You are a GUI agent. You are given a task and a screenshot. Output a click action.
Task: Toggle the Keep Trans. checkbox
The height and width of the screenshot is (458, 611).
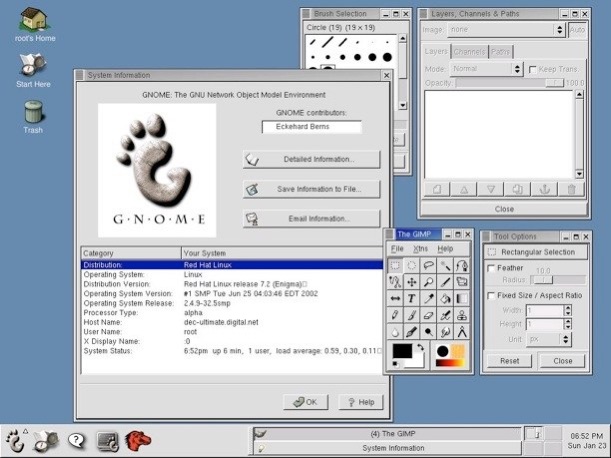click(x=531, y=69)
